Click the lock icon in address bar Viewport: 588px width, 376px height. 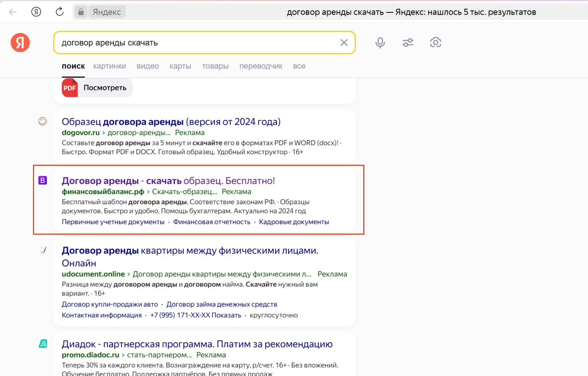click(81, 12)
